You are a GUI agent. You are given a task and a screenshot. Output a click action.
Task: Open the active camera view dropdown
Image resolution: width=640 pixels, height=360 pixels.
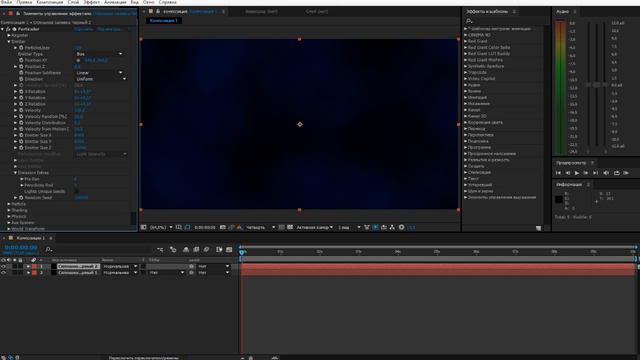coord(314,227)
